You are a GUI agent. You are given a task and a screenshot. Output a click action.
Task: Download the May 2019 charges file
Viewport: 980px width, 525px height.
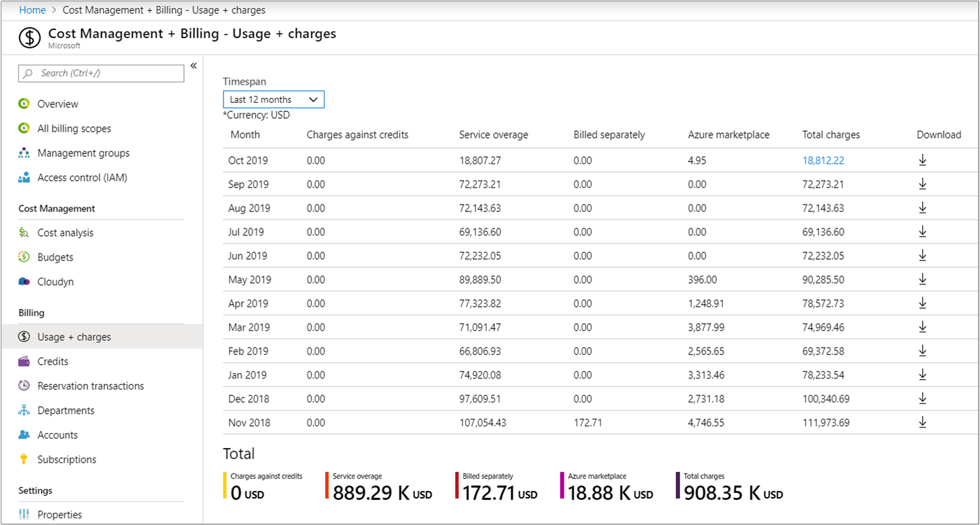(922, 280)
